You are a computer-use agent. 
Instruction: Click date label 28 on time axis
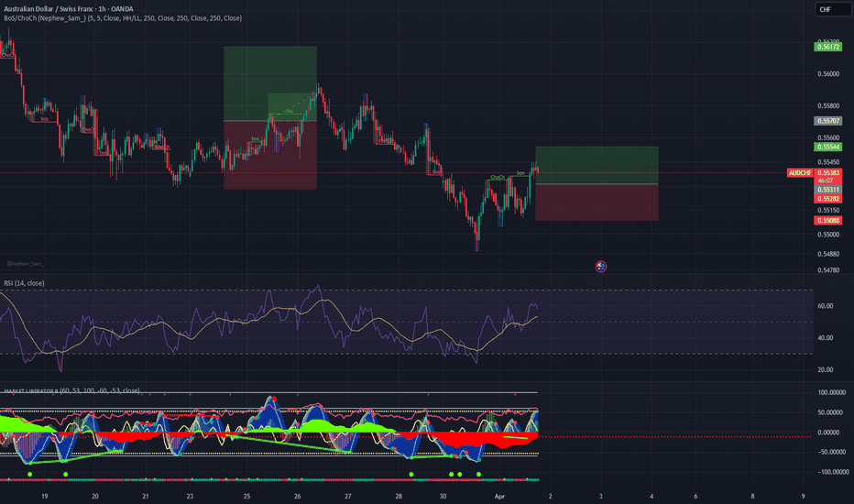pos(399,497)
